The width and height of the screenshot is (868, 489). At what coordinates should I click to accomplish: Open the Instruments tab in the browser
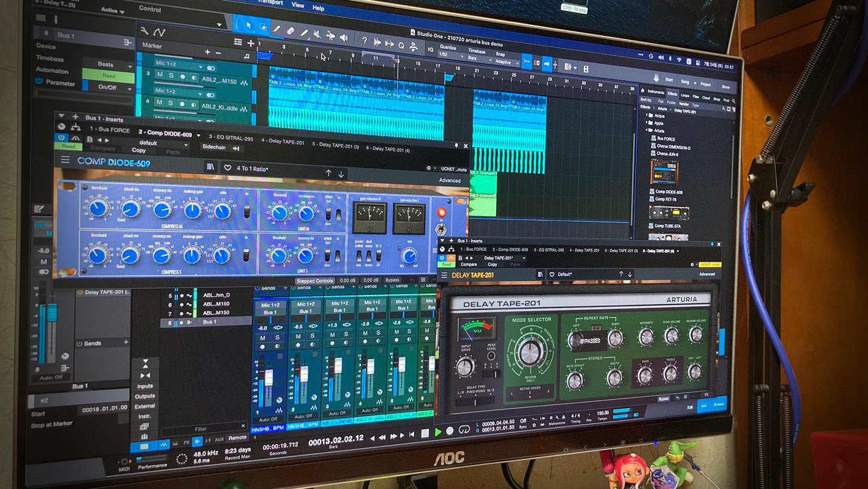(655, 92)
